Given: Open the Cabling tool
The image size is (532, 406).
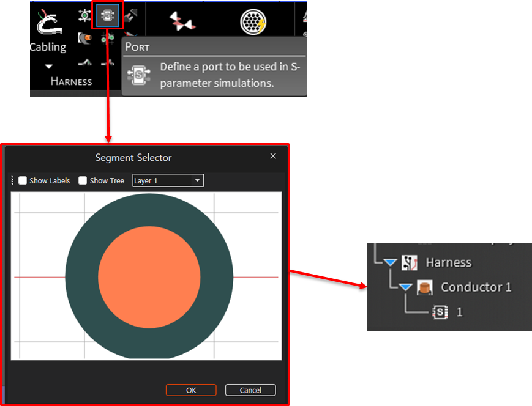Looking at the screenshot, I should tap(48, 29).
